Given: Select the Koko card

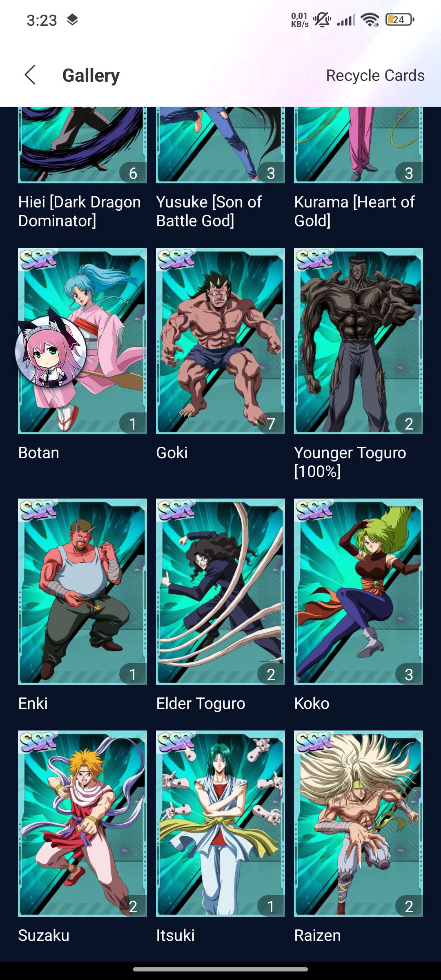Looking at the screenshot, I should click(x=359, y=592).
